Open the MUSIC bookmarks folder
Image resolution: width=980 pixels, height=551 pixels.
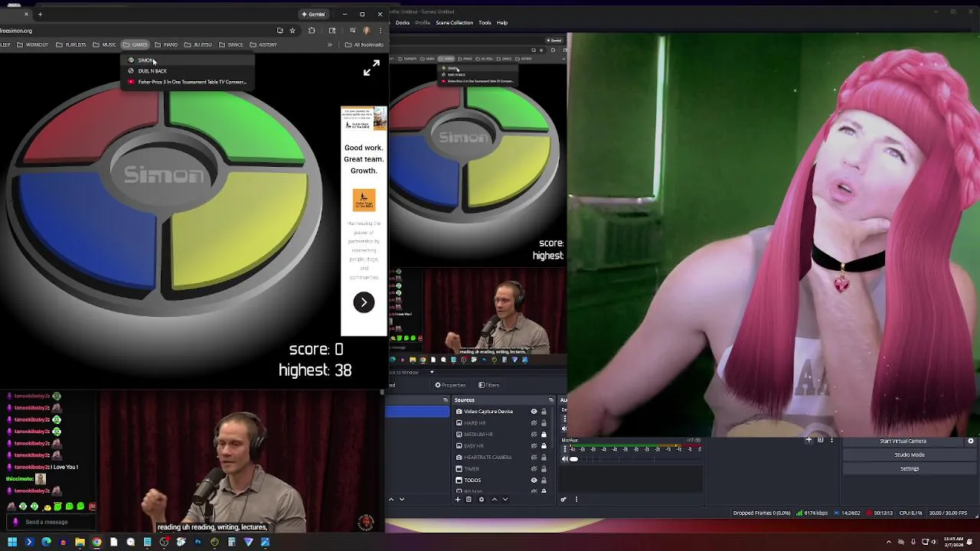pos(105,44)
